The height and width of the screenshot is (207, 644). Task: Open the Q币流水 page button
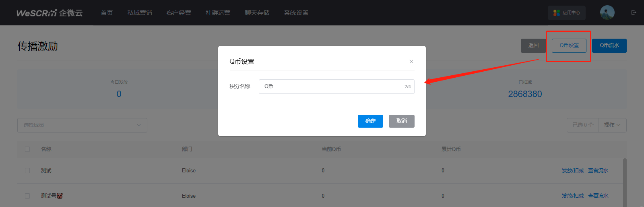tap(609, 46)
